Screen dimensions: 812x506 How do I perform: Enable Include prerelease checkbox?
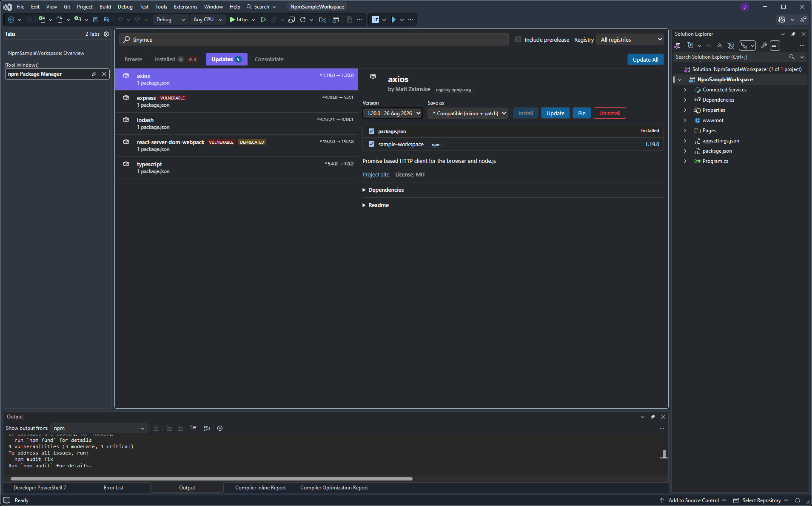518,40
